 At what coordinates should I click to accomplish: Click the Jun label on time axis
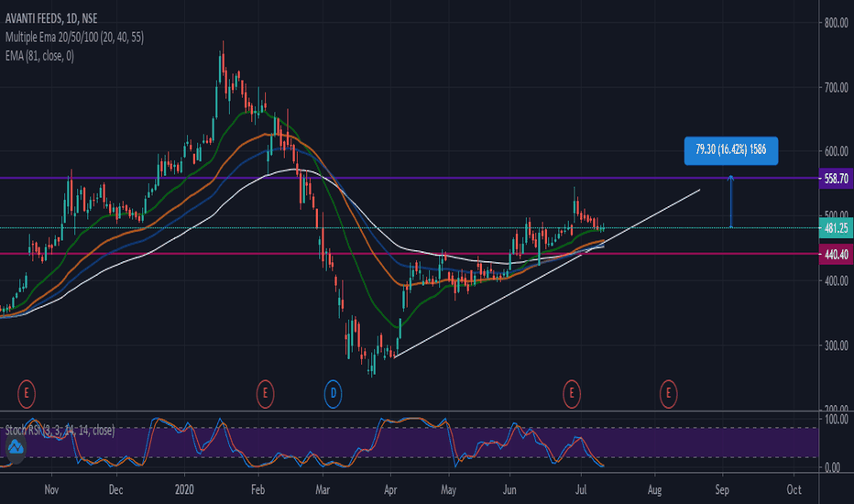pos(509,489)
